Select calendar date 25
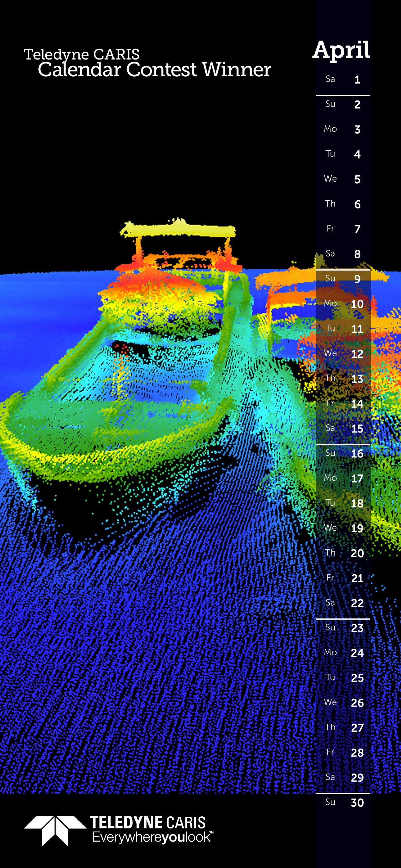 click(x=357, y=678)
